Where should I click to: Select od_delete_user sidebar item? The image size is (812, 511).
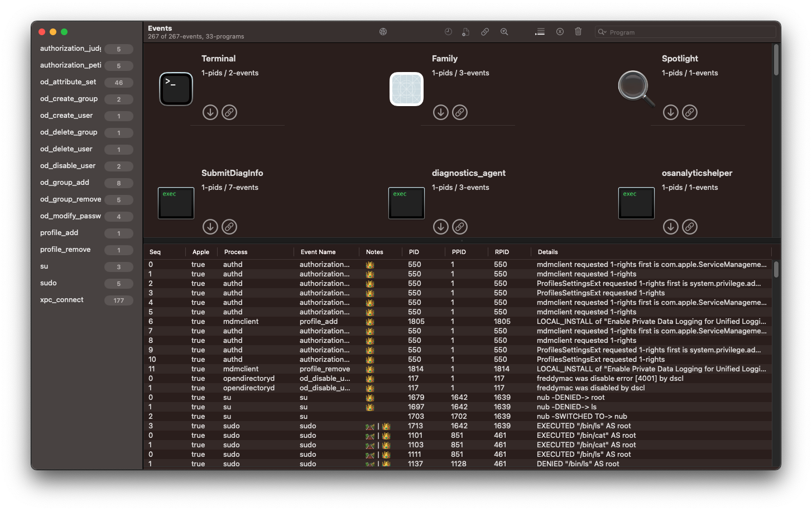(x=87, y=149)
